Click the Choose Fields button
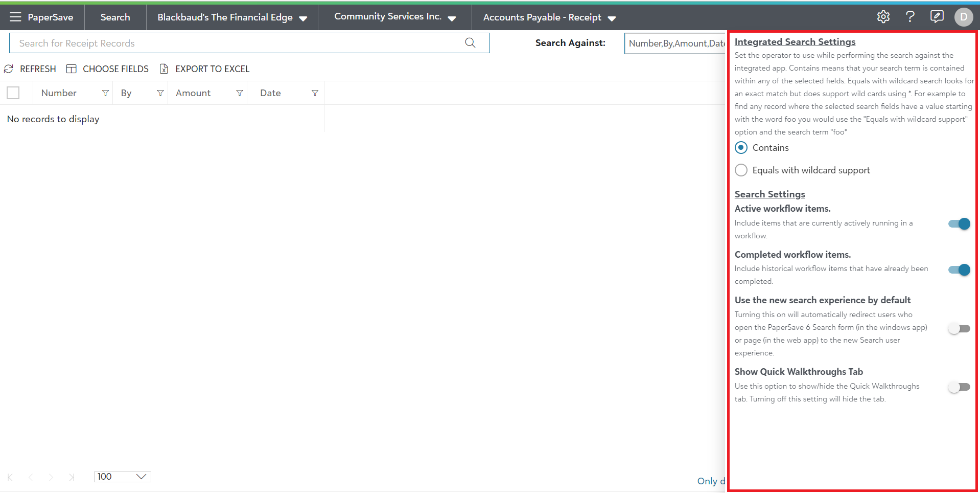980x493 pixels. (x=108, y=69)
